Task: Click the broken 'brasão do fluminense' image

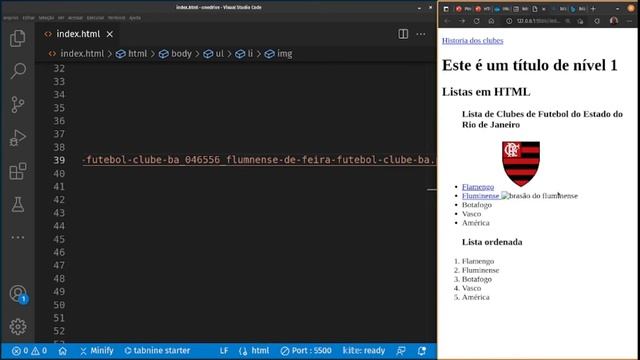Action: tap(539, 196)
